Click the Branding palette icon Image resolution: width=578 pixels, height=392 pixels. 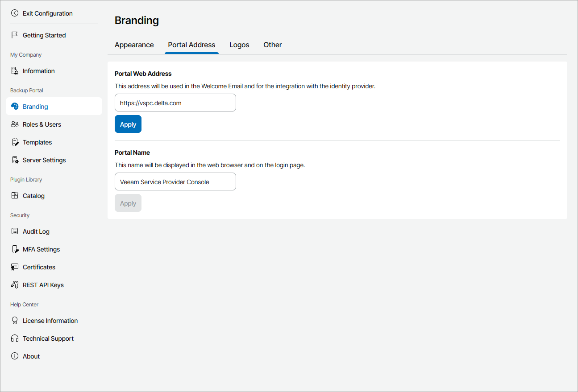[x=15, y=106]
